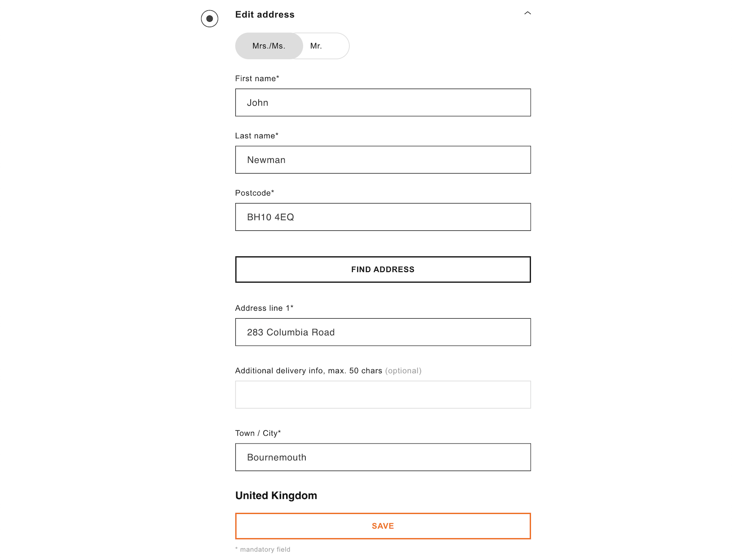Click the '(optional)' text beside delivery info label
The image size is (732, 560).
pos(403,371)
